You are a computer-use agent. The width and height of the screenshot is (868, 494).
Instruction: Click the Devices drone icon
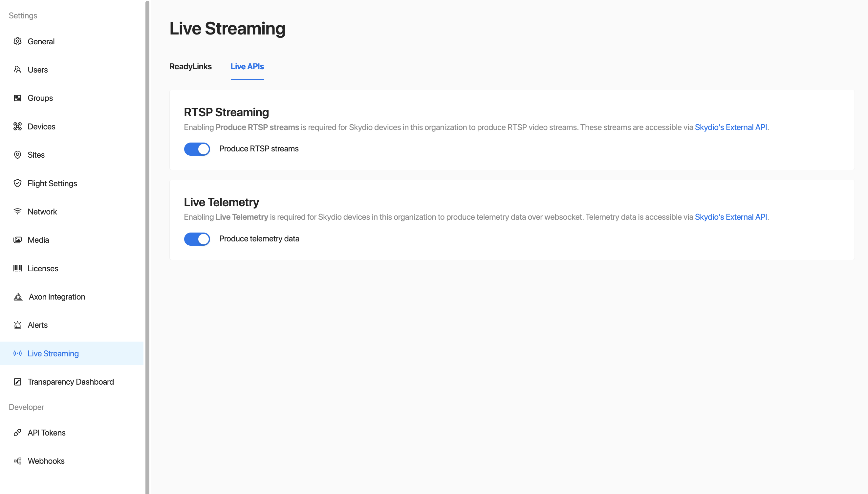(18, 126)
